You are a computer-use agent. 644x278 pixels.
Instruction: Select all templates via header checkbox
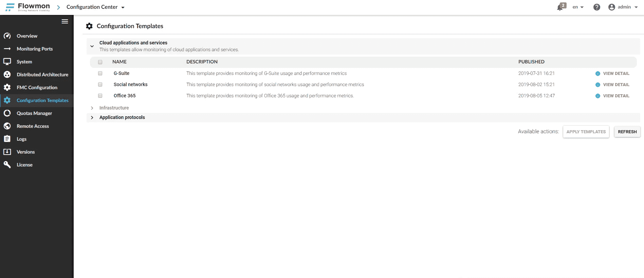[100, 62]
